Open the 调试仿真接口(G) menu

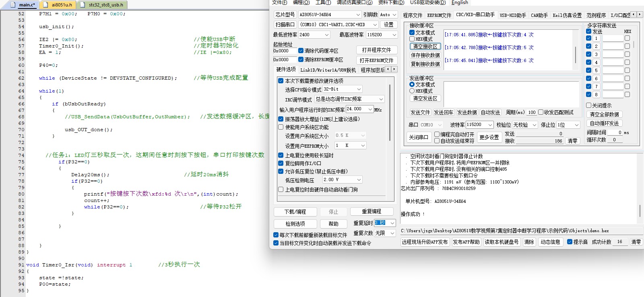click(354, 2)
